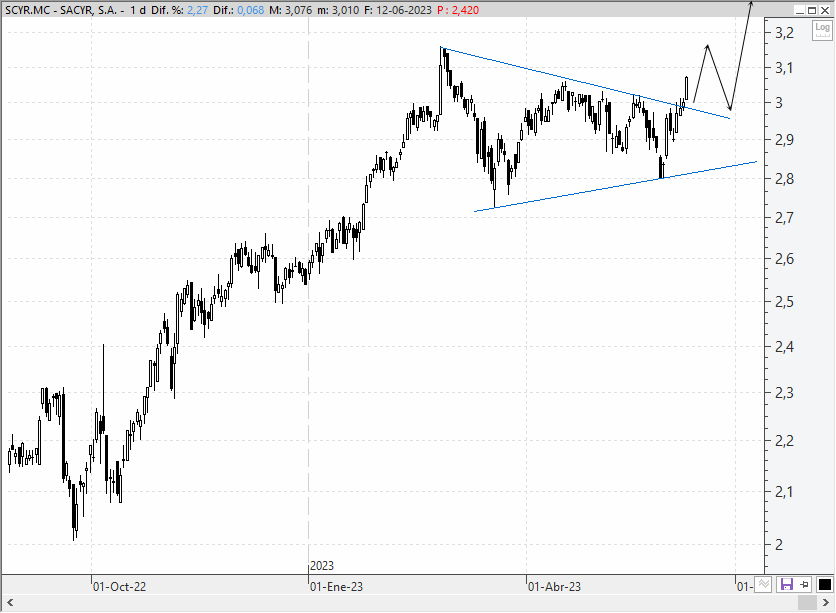This screenshot has height=613, width=836.
Task: Click the 2,8 price axis label
Action: pos(784,179)
